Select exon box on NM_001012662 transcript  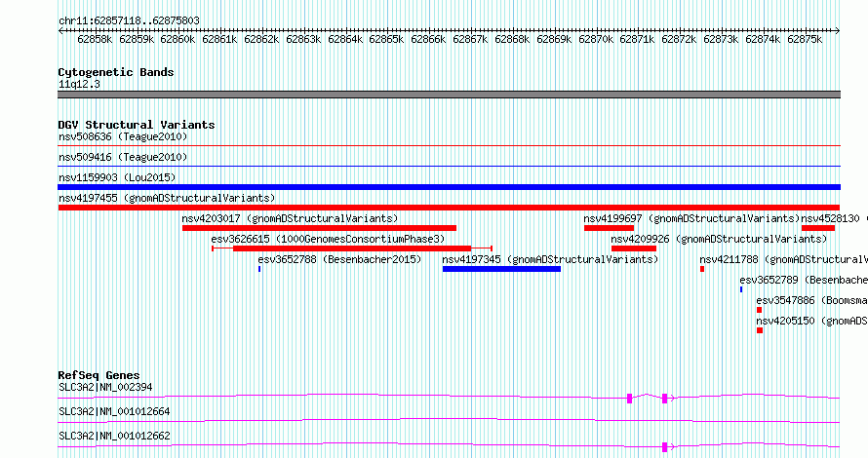tap(667, 447)
